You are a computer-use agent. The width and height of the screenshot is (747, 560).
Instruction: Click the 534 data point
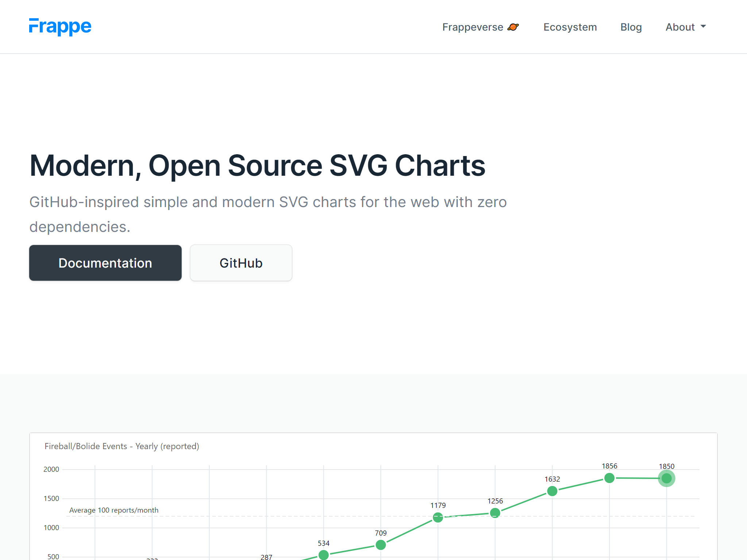tap(324, 555)
